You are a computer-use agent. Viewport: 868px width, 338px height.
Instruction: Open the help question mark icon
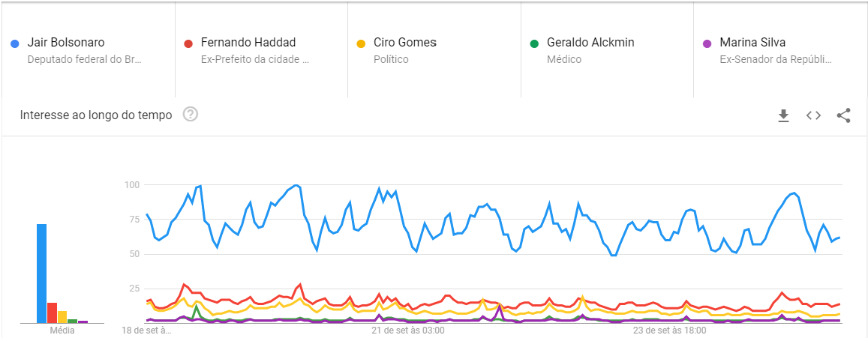[191, 115]
